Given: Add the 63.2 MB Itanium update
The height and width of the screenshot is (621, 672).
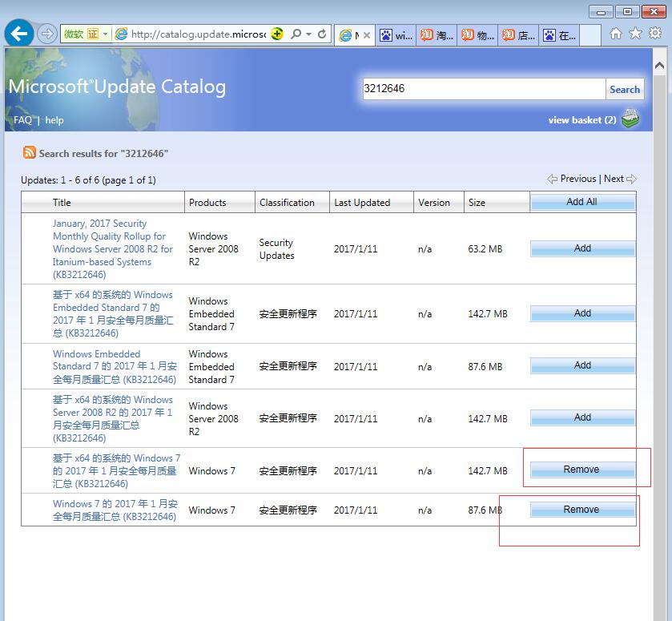Looking at the screenshot, I should tap(582, 248).
